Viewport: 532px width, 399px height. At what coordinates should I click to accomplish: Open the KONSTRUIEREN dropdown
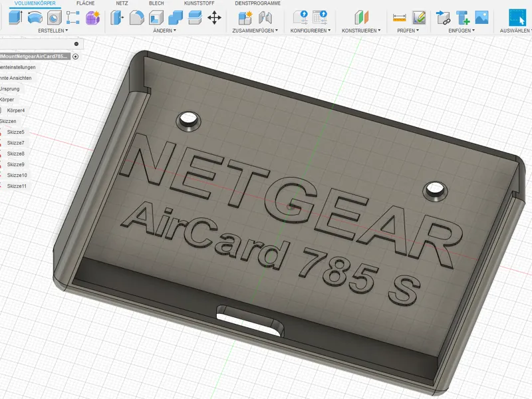[x=361, y=31]
